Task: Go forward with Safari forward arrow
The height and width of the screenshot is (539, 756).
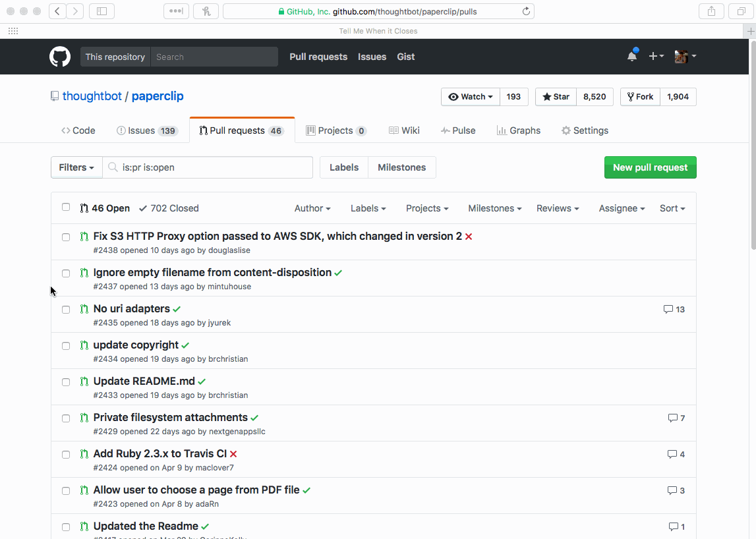Action: pyautogui.click(x=75, y=11)
